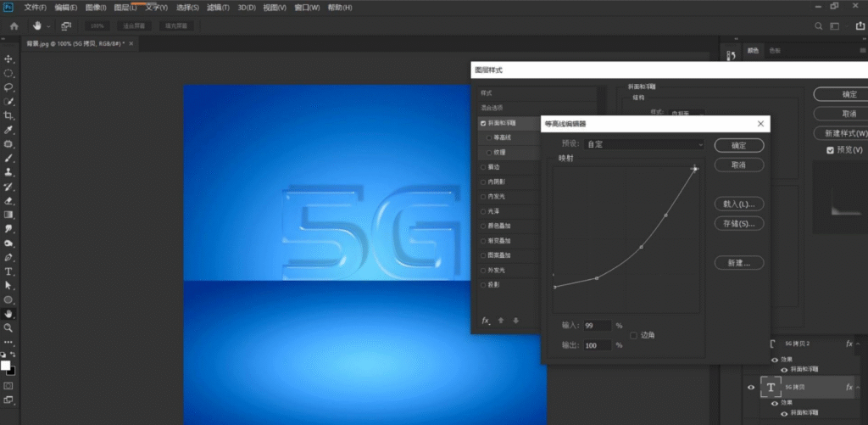Viewport: 868px width, 425px height.
Task: Click the Input (输入) percentage field
Action: point(598,325)
